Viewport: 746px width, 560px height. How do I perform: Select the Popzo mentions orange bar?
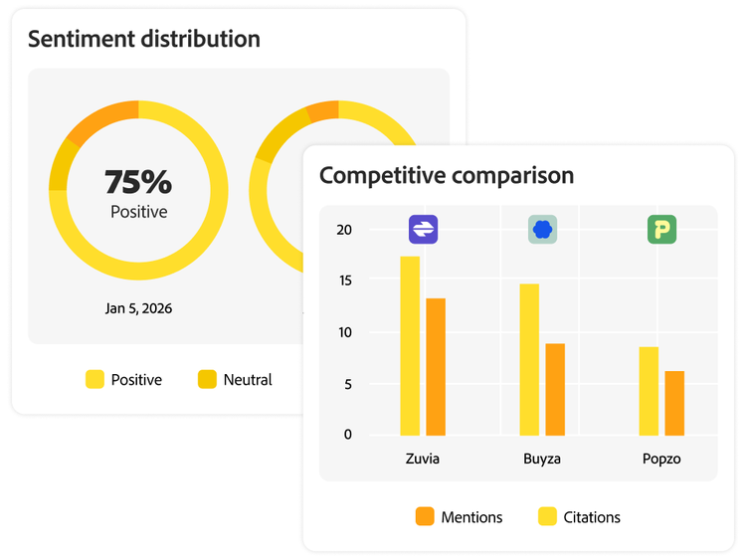point(674,403)
